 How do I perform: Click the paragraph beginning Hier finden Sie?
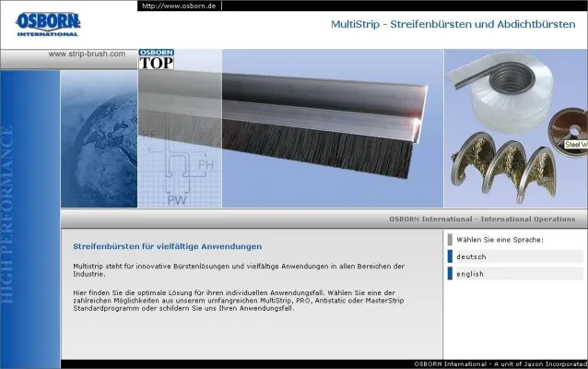coord(239,301)
